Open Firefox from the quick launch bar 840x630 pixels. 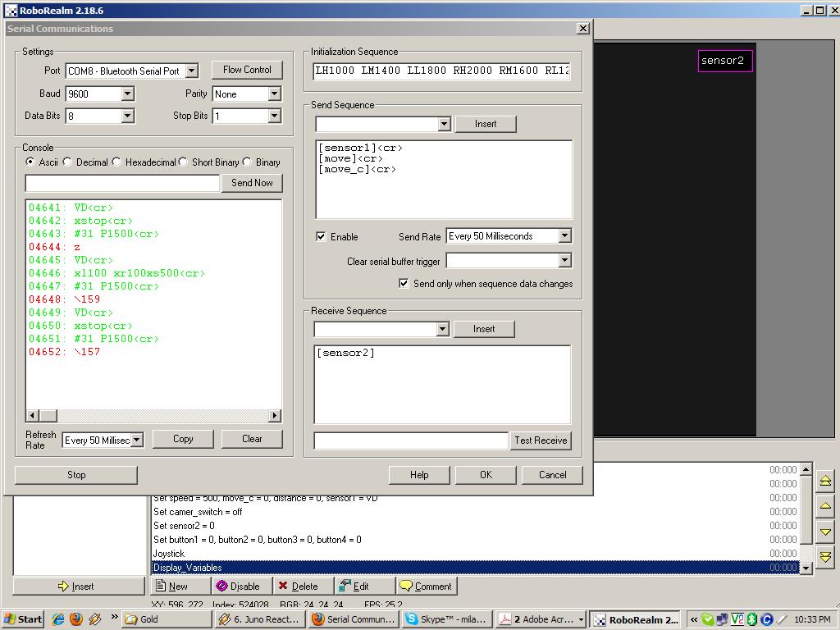76,619
